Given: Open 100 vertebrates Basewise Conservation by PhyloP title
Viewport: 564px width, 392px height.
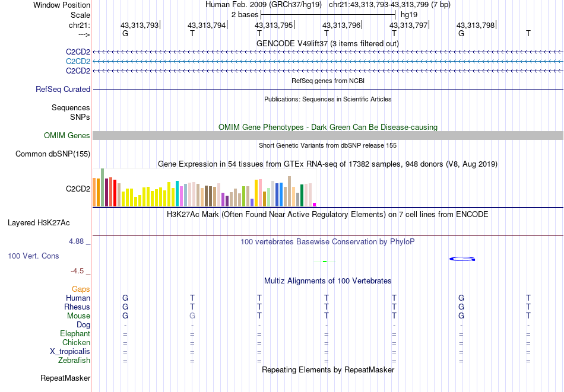Looking at the screenshot, I should (328, 241).
